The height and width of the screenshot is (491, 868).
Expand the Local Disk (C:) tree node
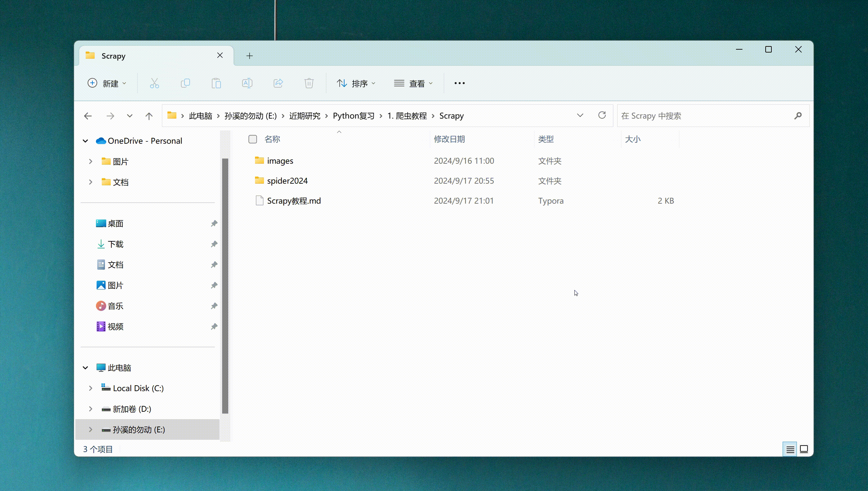90,388
